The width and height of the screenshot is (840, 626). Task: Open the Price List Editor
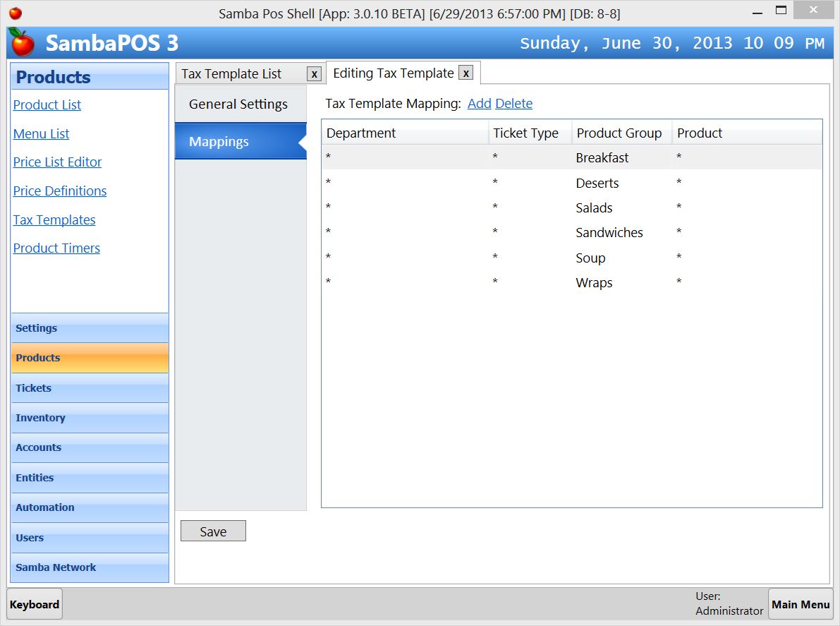point(57,162)
